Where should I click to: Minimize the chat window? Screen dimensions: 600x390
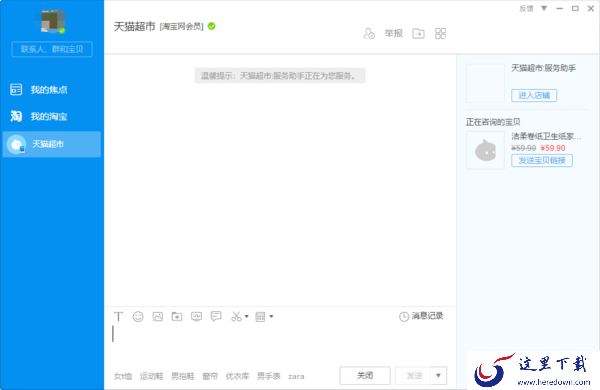pyautogui.click(x=560, y=8)
